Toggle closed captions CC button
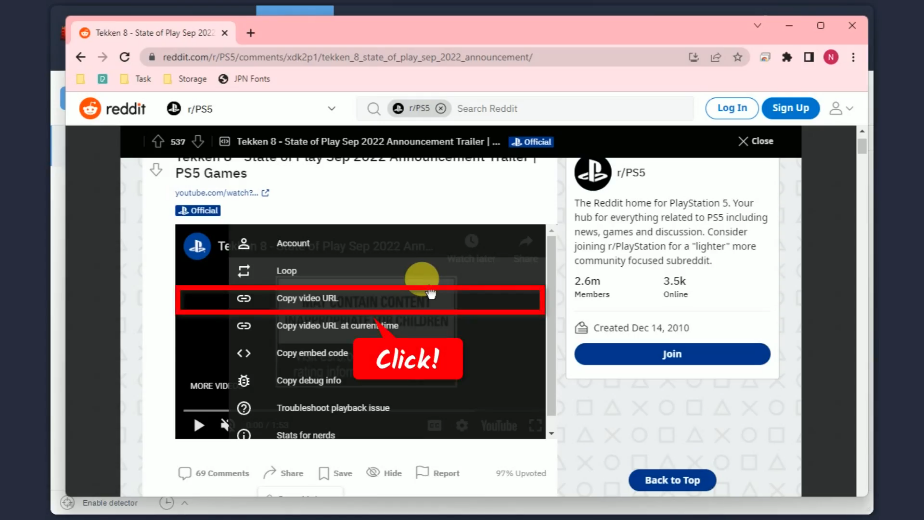 tap(434, 426)
